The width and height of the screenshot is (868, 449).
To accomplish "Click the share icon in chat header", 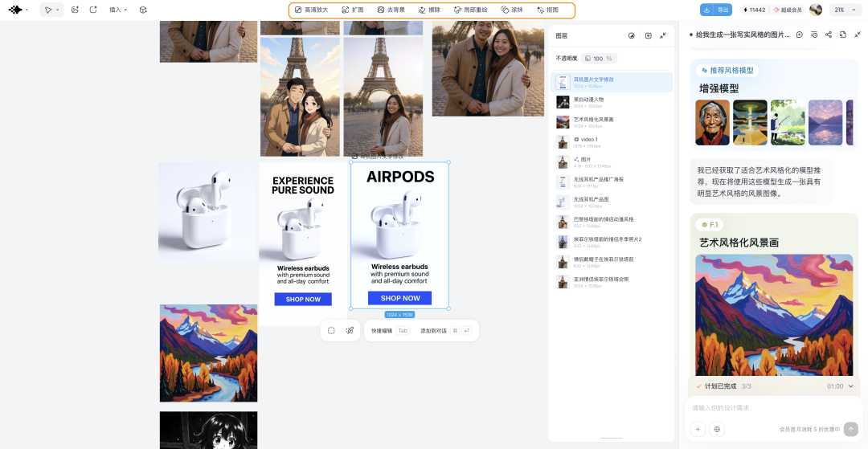I will (x=828, y=35).
